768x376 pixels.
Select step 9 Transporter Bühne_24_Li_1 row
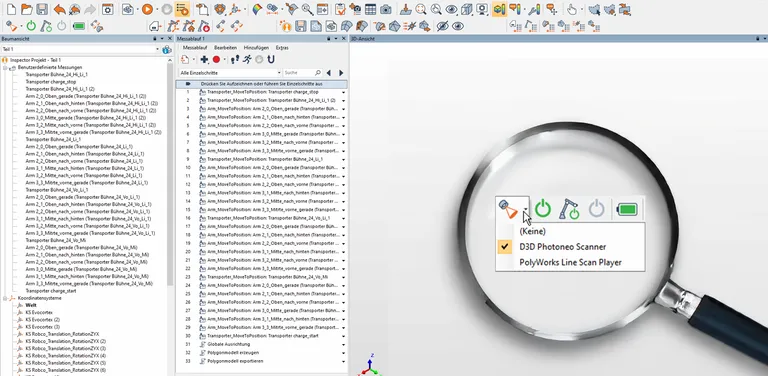[262, 159]
